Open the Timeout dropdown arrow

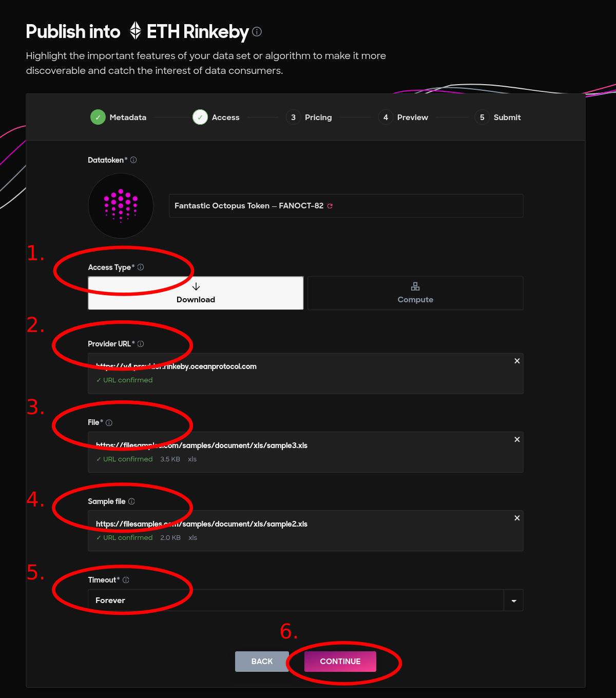[514, 600]
